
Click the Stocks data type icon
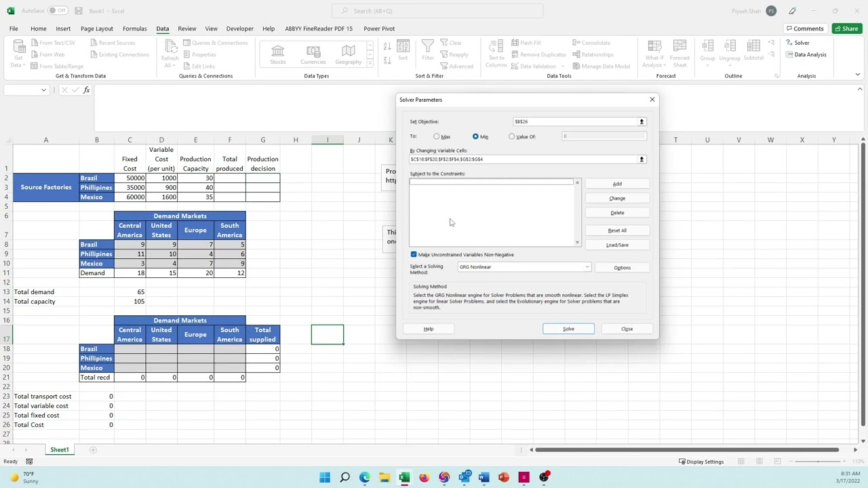pos(278,55)
